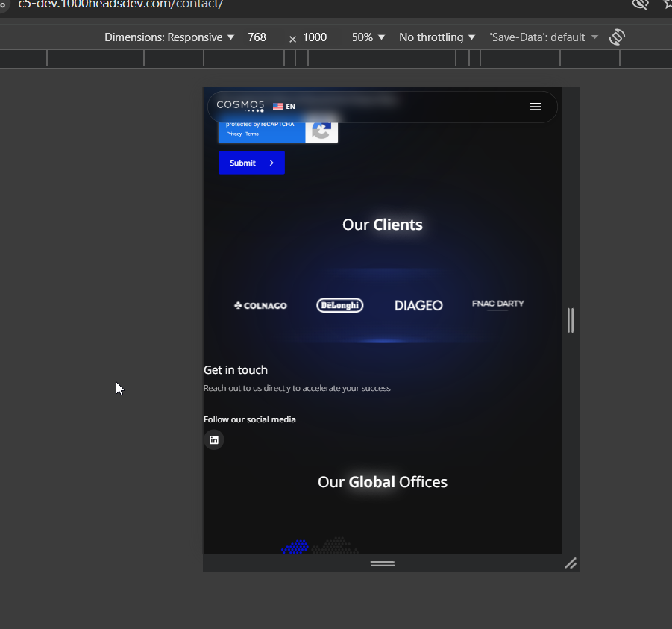Submit the contact form
This screenshot has width=672, height=629.
251,163
